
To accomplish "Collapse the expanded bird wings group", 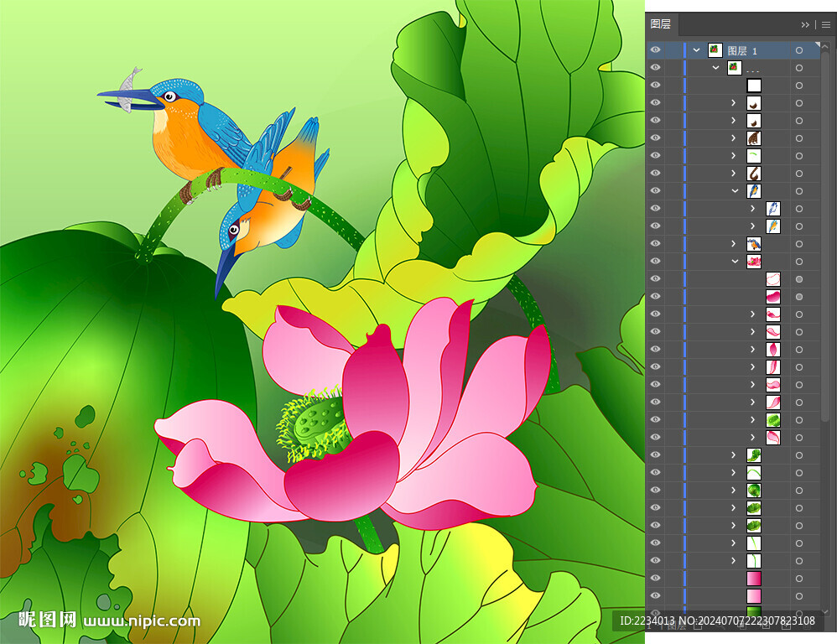I will [735, 191].
